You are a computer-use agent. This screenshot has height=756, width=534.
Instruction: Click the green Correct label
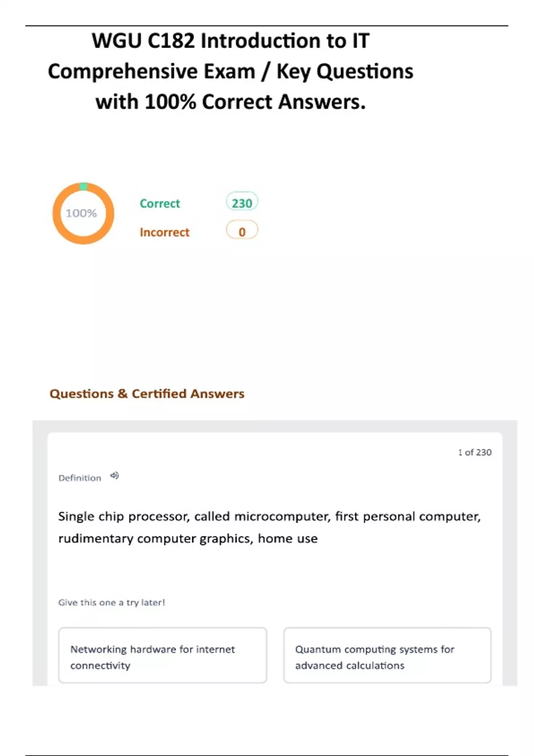pos(160,204)
